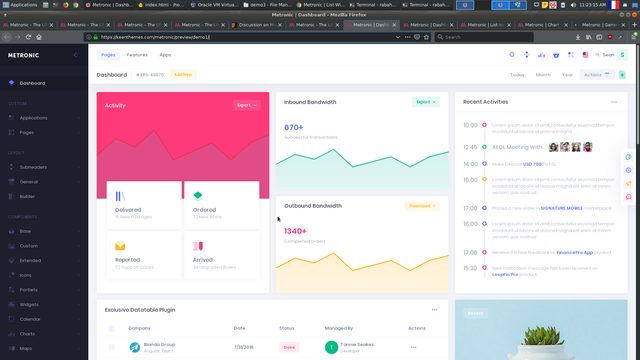Image resolution: width=640 pixels, height=360 pixels.
Task: Expand the Applications sidebar menu
Action: [x=44, y=118]
